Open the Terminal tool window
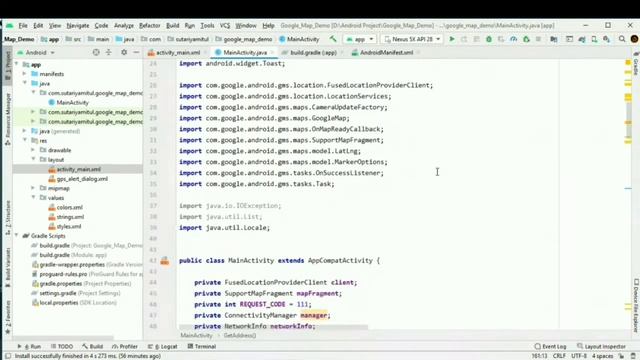Image resolution: width=640 pixels, height=360 pixels. pyautogui.click(x=202, y=347)
